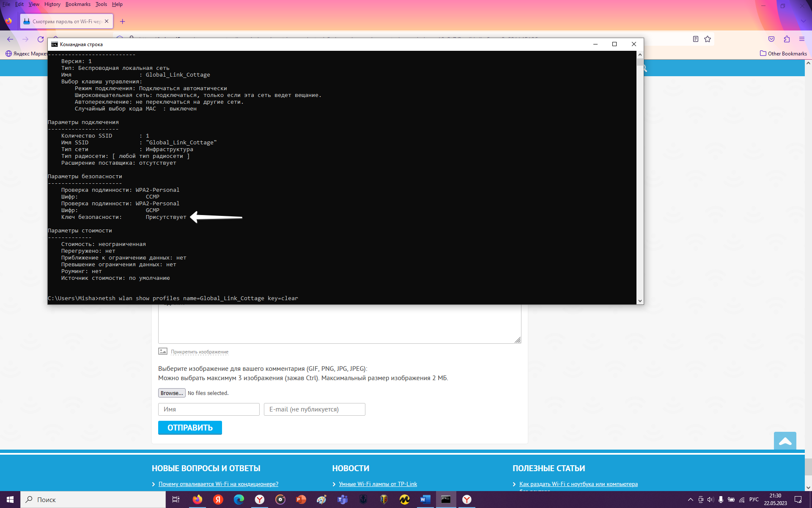Open 'Как раздать Wi-Fi с ноутбука' article link
Screen dimensions: 812x508
click(578, 484)
